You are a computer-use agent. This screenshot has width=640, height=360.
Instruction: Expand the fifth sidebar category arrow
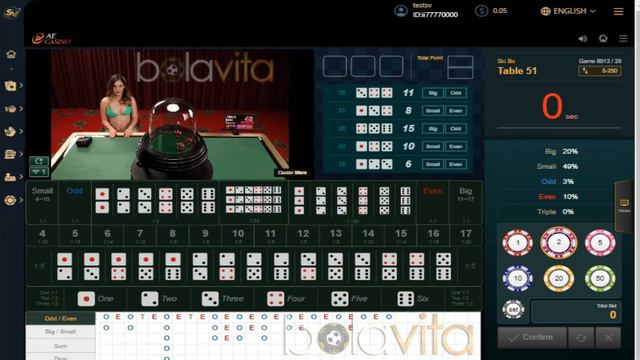click(x=21, y=177)
